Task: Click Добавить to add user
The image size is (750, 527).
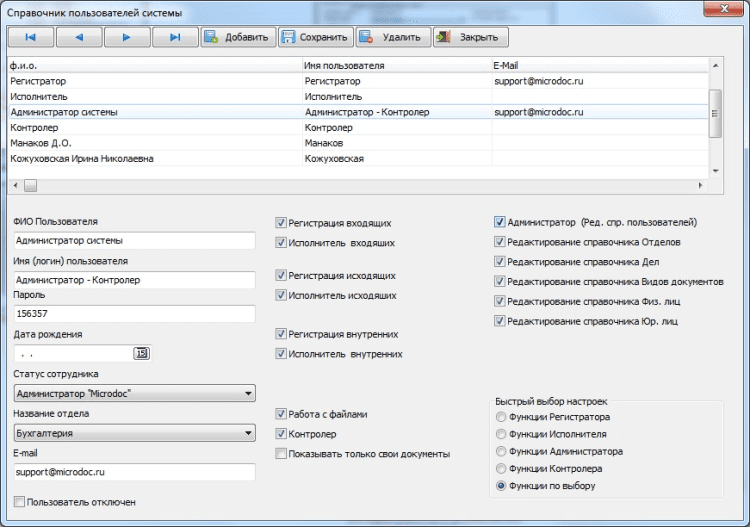Action: click(x=238, y=37)
